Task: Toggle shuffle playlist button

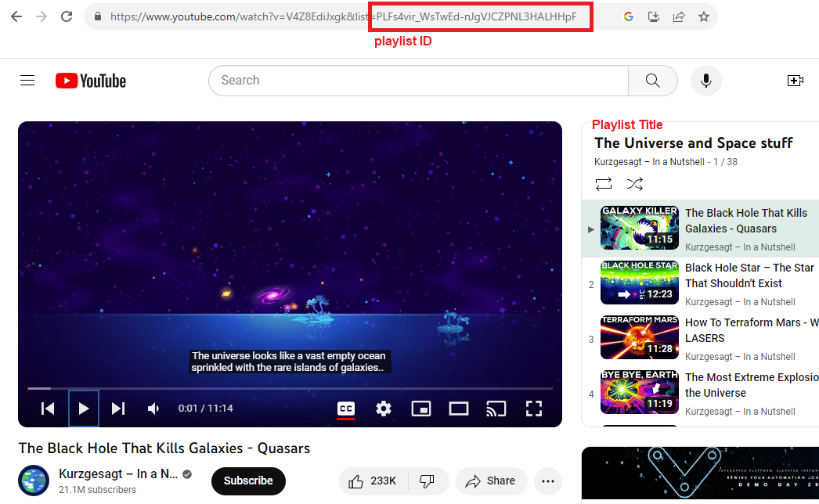Action: click(634, 184)
